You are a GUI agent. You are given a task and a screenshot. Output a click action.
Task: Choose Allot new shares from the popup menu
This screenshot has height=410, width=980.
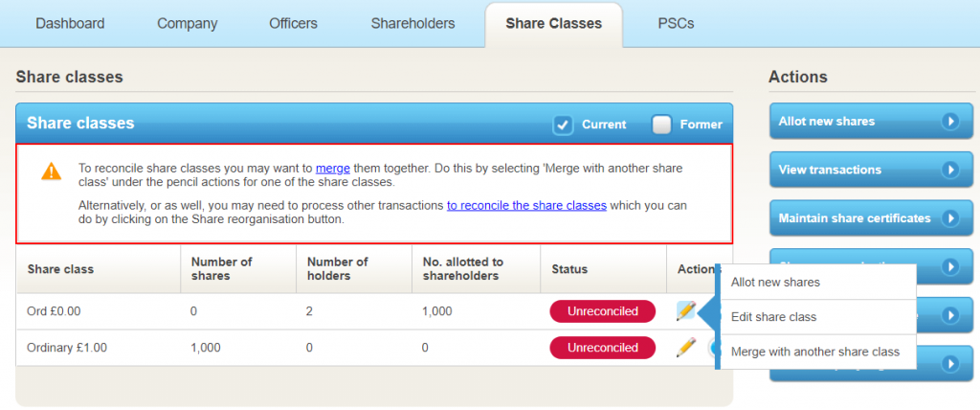coord(775,282)
